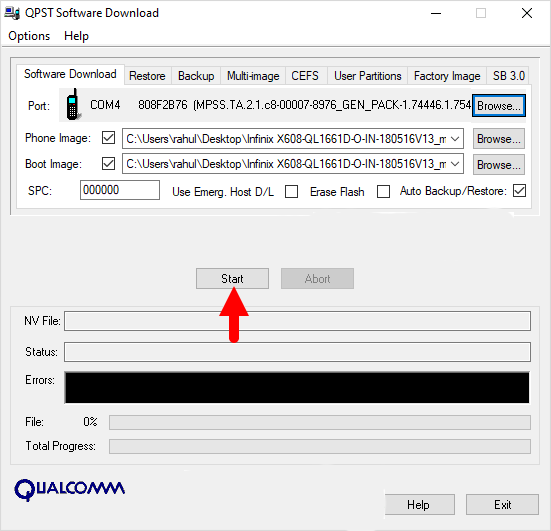Click the NV File field
551x531 pixels.
tap(297, 321)
